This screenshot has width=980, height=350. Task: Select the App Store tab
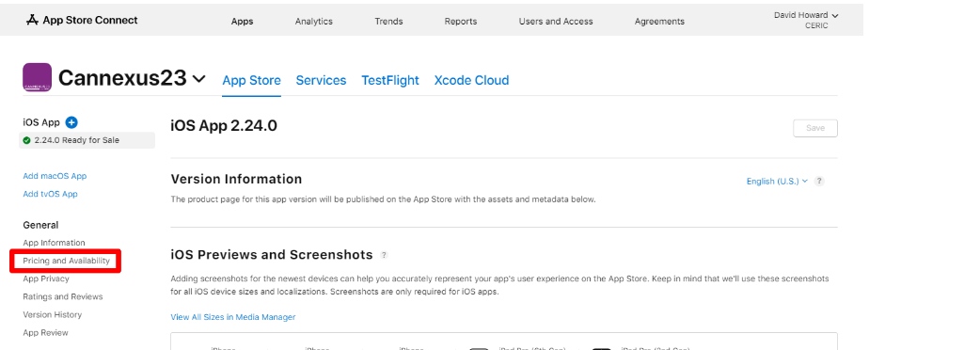point(251,80)
